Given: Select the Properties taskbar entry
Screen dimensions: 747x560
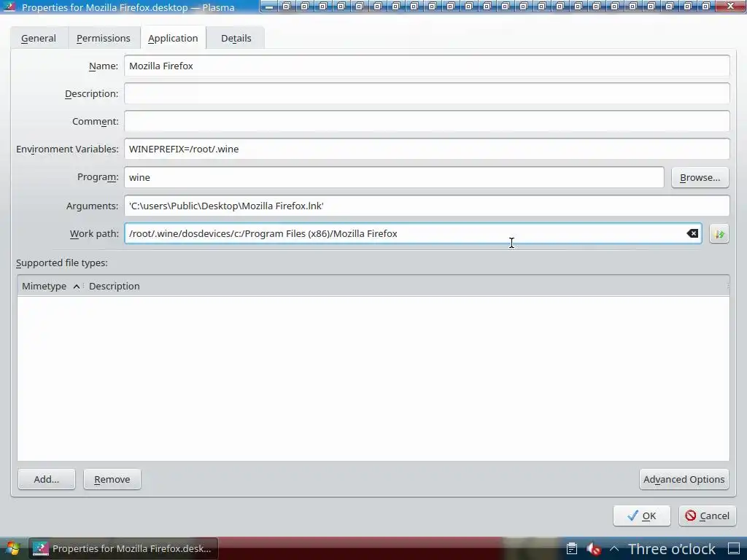Looking at the screenshot, I should coord(123,548).
